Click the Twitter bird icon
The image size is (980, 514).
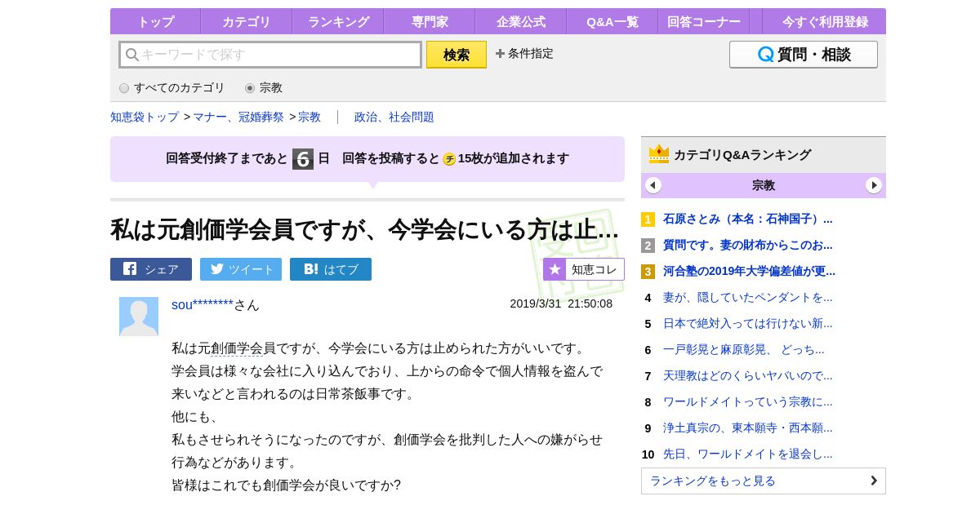click(217, 268)
